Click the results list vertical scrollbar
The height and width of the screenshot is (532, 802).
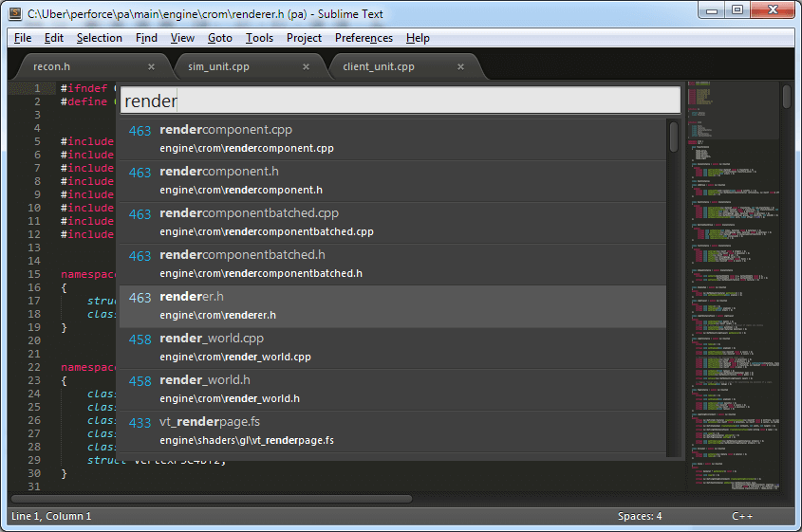pos(673,137)
